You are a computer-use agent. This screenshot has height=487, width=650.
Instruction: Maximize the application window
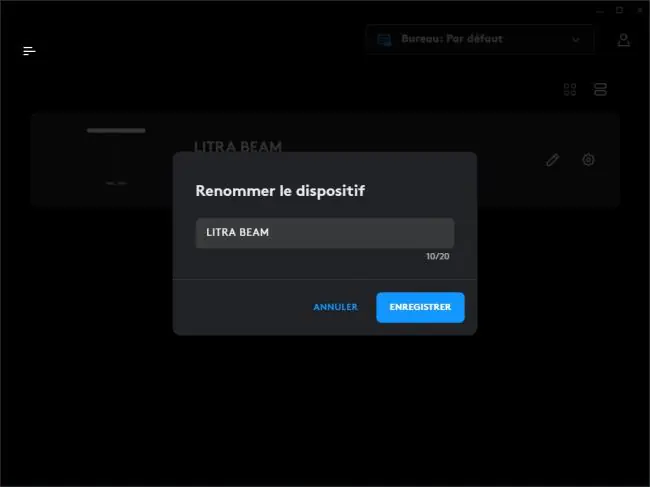click(x=619, y=10)
